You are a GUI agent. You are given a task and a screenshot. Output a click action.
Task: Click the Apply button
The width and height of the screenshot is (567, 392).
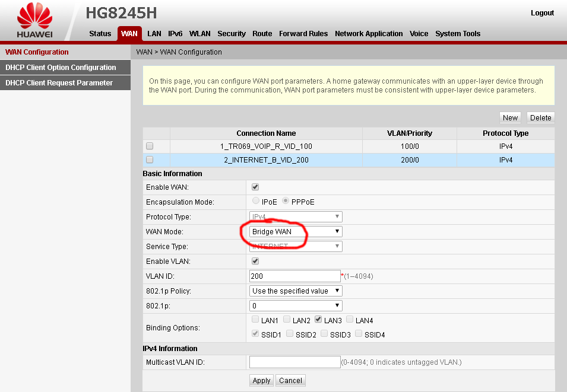[261, 381]
